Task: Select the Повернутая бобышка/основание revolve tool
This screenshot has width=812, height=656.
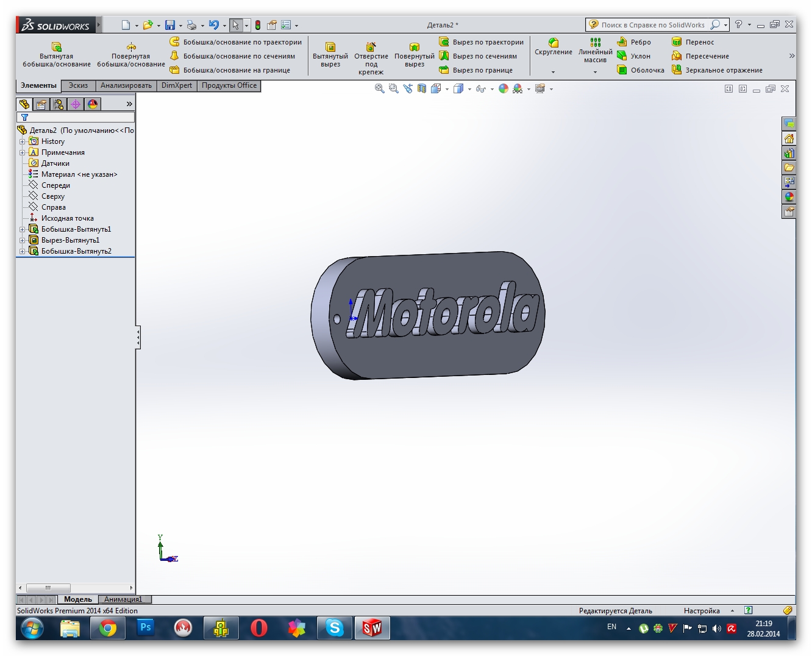Action: pos(131,55)
